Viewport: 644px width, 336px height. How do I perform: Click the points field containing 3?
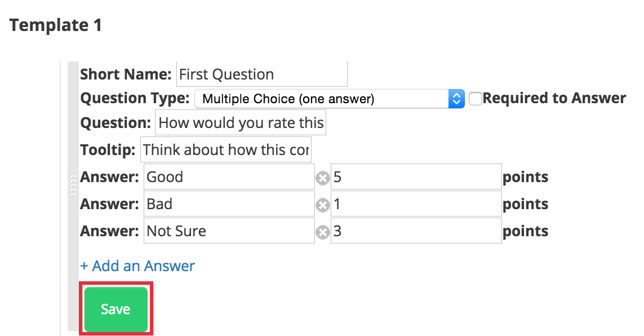point(416,231)
